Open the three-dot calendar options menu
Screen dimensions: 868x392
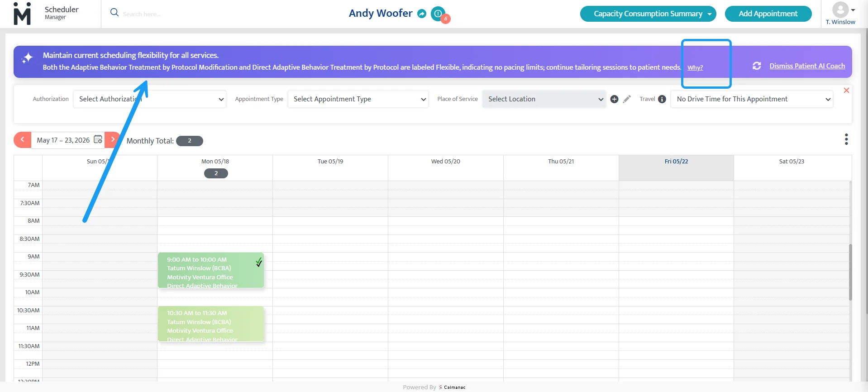tap(846, 139)
